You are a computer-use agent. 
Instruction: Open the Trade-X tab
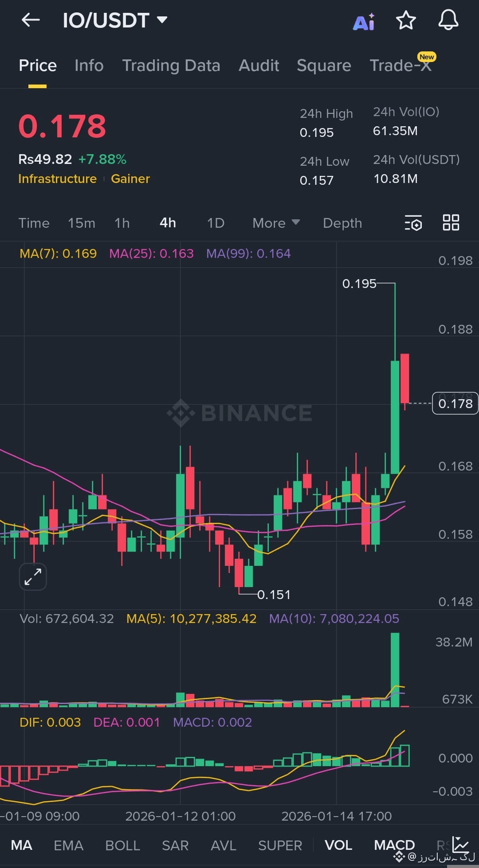[400, 66]
